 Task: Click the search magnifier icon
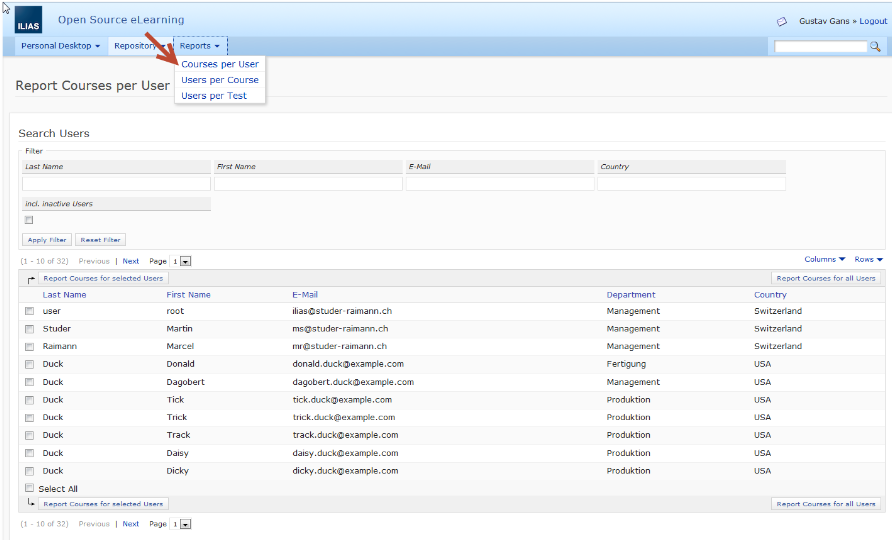875,47
